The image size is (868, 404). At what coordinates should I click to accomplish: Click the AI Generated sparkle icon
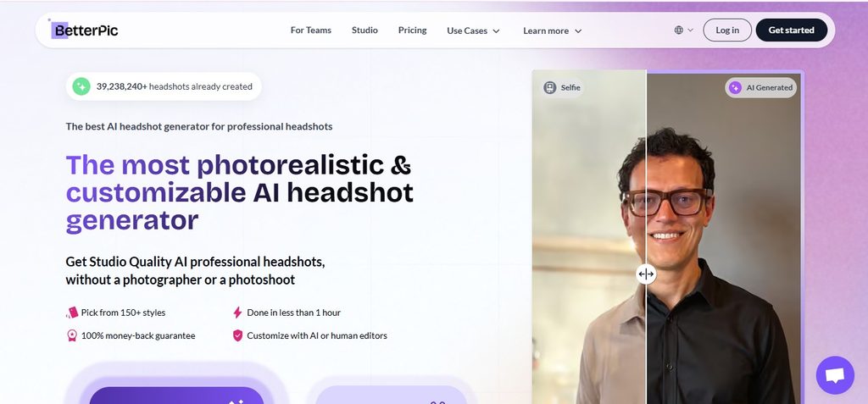pos(735,87)
